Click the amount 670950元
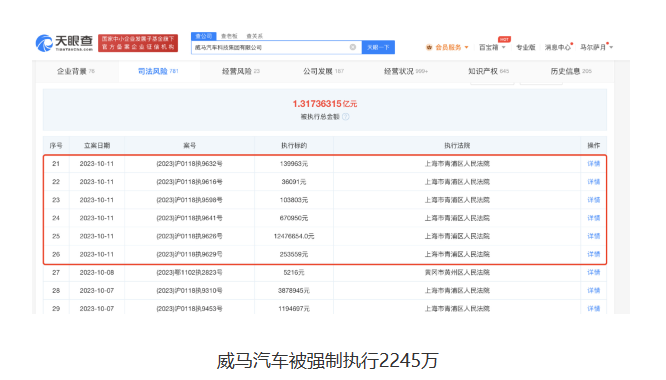The image size is (666, 380). coord(294,218)
